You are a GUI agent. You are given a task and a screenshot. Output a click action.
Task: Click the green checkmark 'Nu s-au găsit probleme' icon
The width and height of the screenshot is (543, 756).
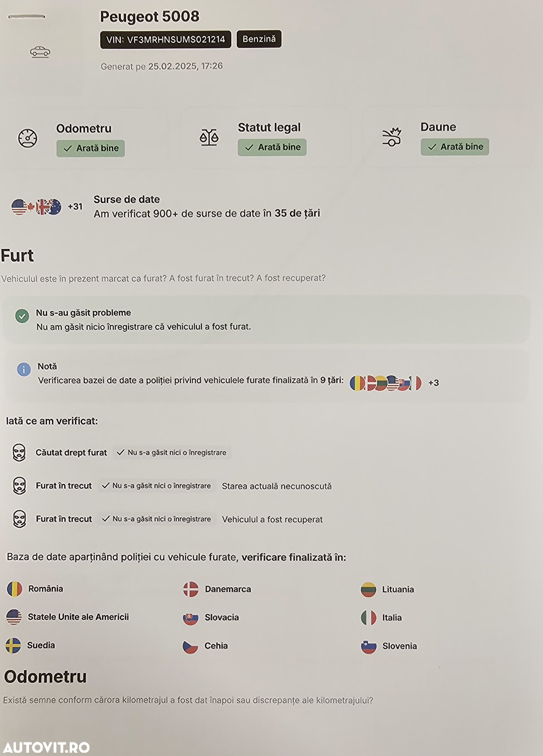click(22, 316)
